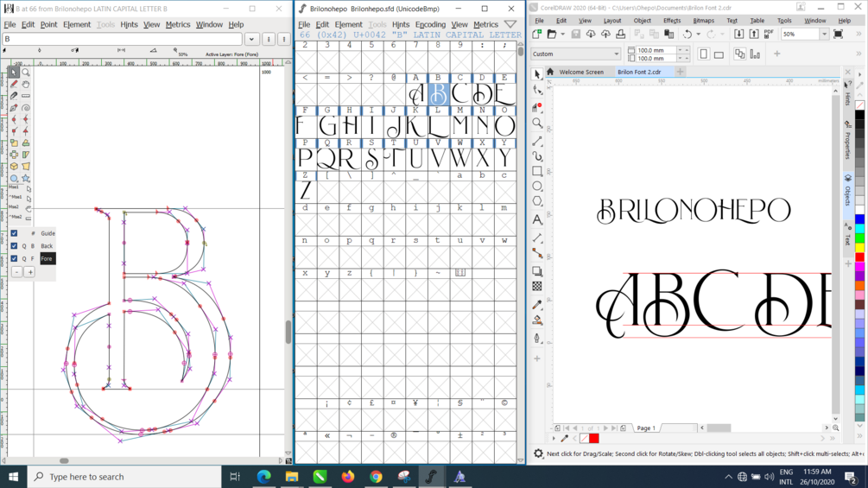
Task: Open the glyph name dropdown in FontForge
Action: pyautogui.click(x=252, y=39)
